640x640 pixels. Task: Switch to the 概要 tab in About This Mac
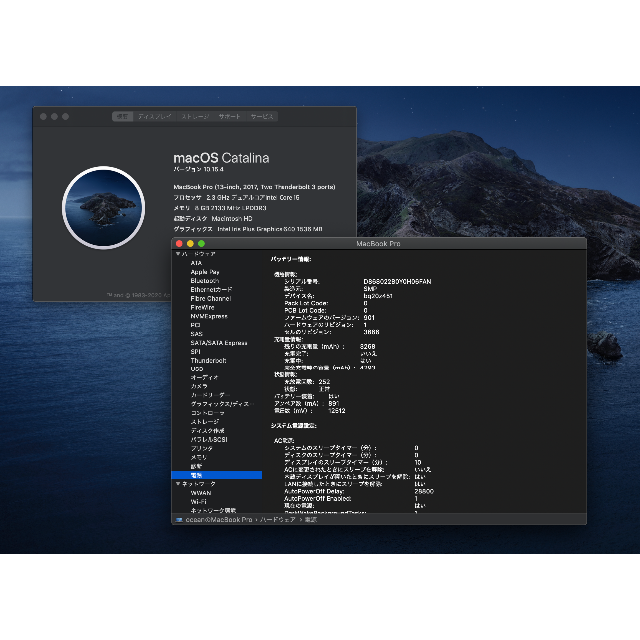[122, 116]
